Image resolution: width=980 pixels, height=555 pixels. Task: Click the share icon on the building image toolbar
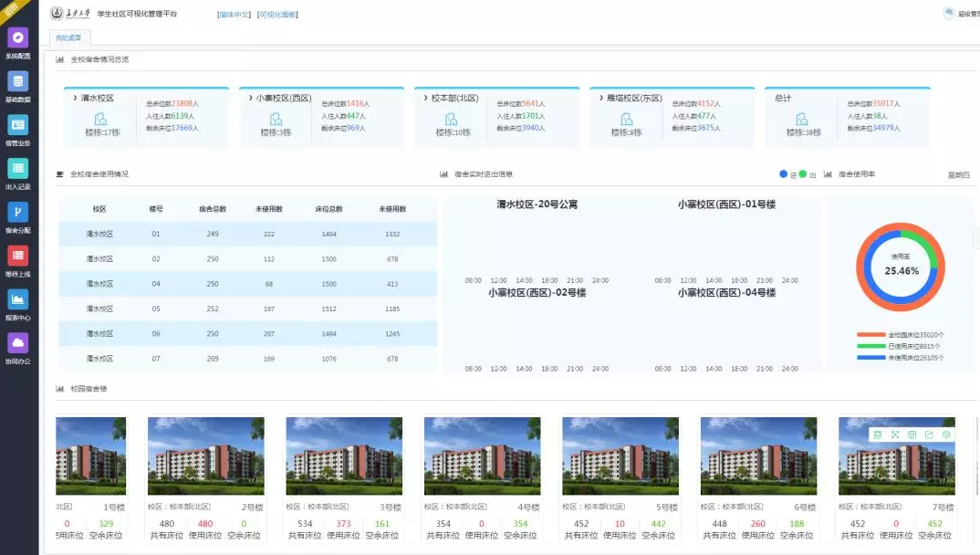click(929, 435)
